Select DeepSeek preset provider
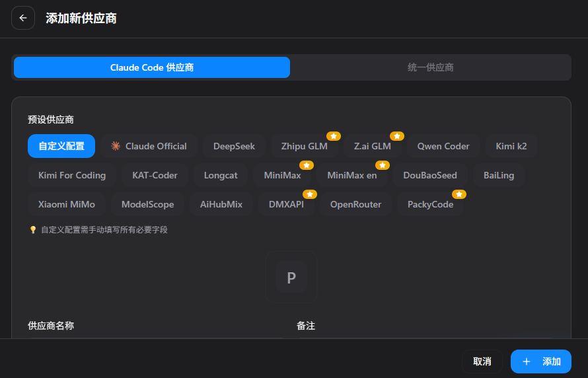Image resolution: width=588 pixels, height=378 pixels. point(234,146)
